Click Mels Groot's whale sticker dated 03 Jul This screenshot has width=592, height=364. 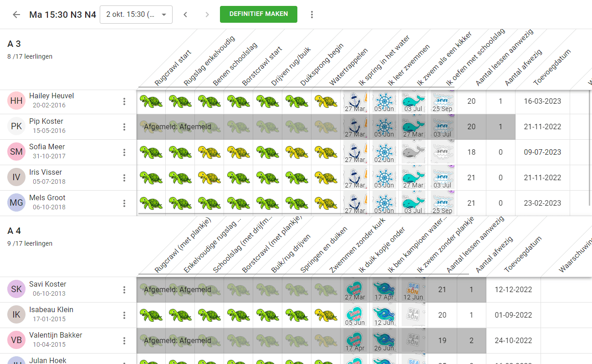pos(413,202)
